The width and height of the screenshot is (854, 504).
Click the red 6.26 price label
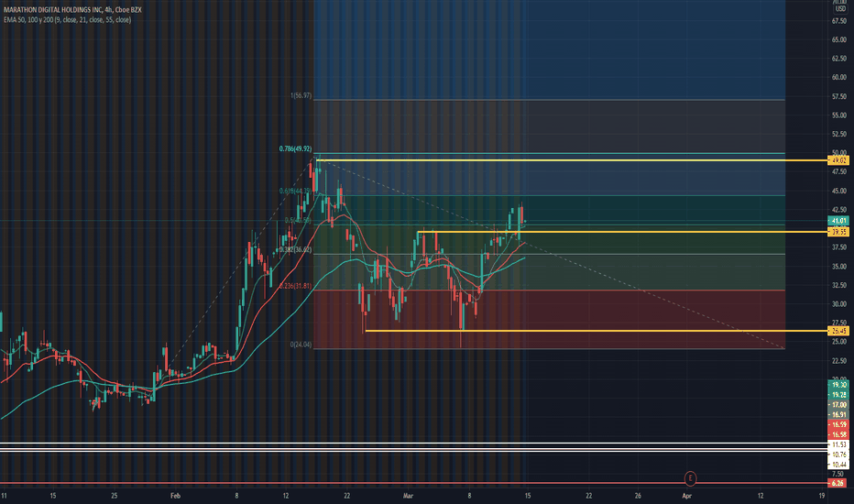point(838,483)
